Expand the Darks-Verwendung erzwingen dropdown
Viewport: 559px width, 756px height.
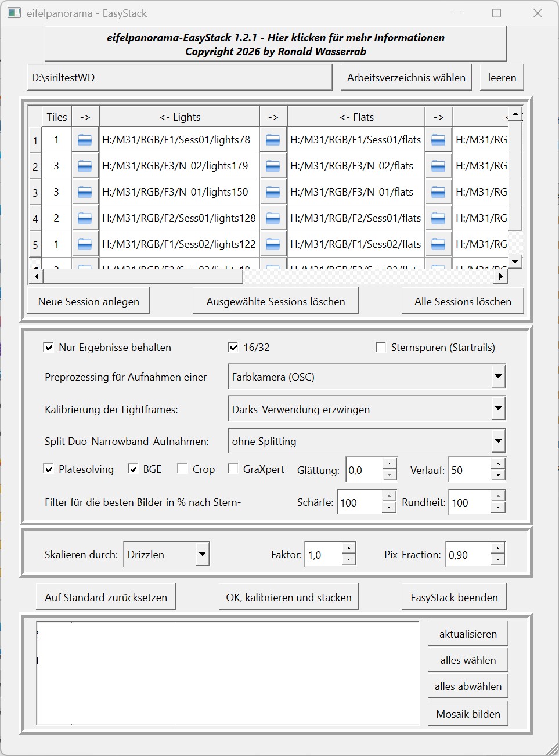(498, 409)
